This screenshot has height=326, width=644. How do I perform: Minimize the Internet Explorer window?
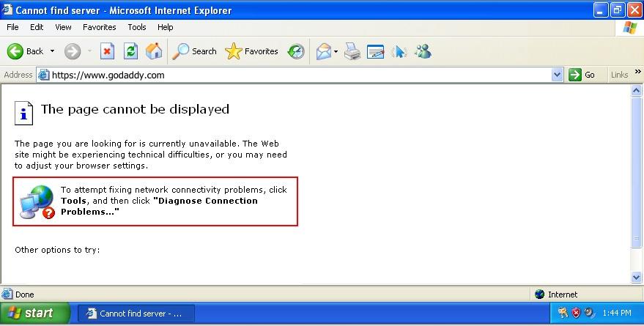[601, 10]
